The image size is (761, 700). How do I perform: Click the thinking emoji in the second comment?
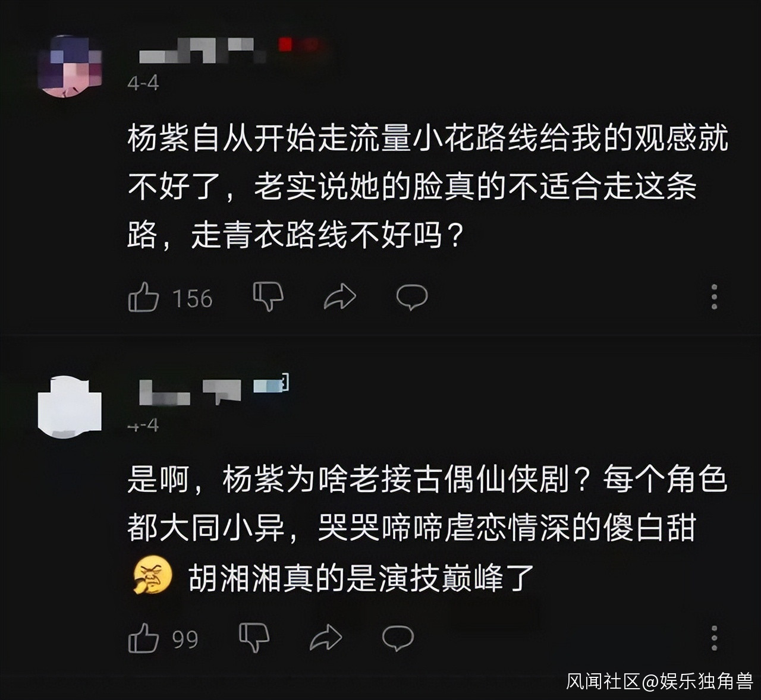coord(153,576)
